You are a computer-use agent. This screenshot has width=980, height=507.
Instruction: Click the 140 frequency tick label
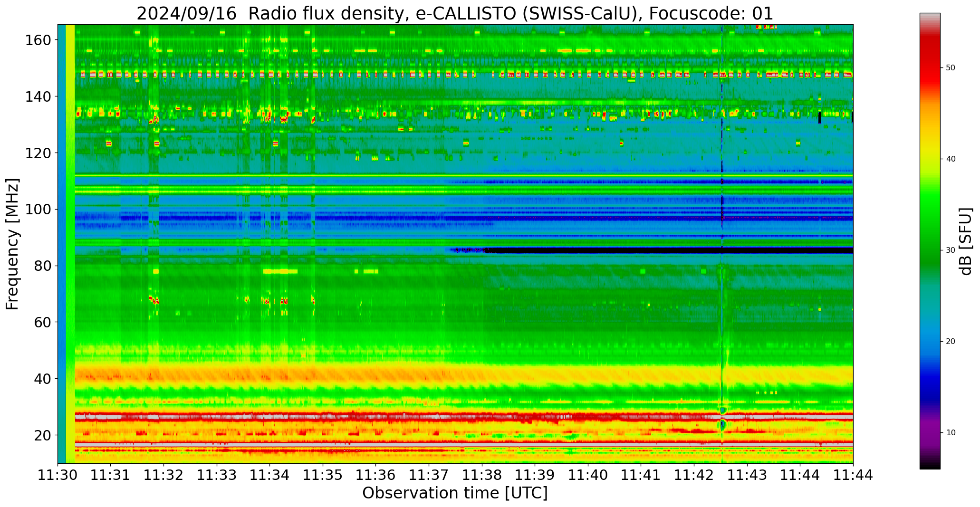click(38, 96)
